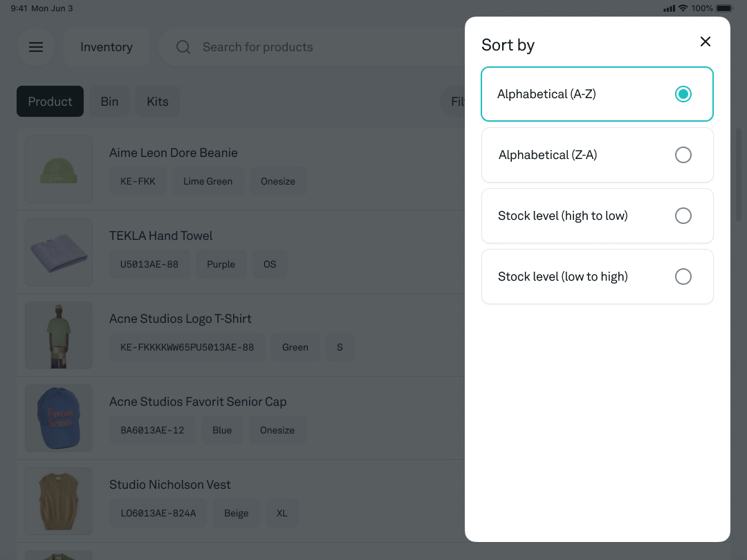
Task: Click the KE-FKK SKU tag
Action: tap(138, 181)
